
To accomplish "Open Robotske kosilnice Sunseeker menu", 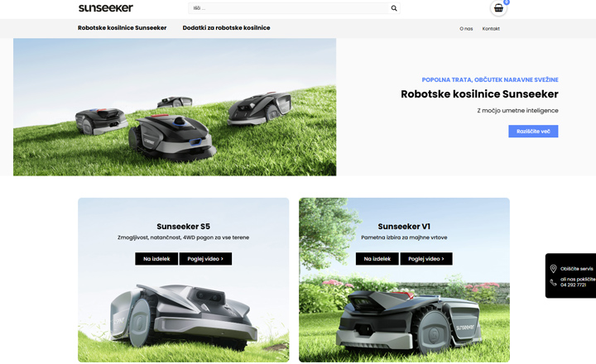I will [122, 28].
